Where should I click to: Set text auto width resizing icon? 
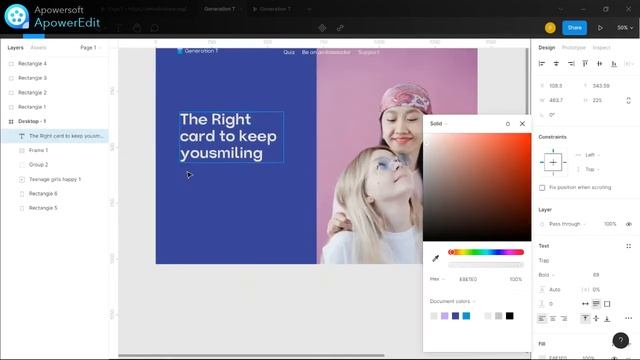coord(585,304)
